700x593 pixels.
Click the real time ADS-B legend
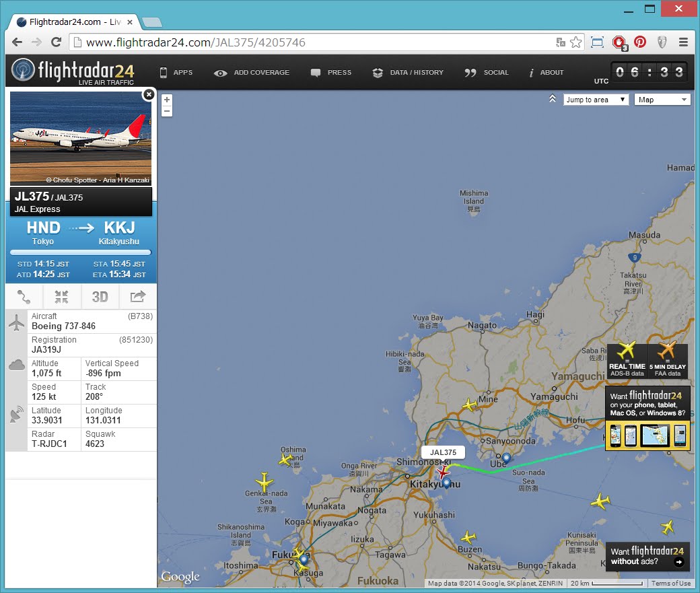(x=627, y=360)
